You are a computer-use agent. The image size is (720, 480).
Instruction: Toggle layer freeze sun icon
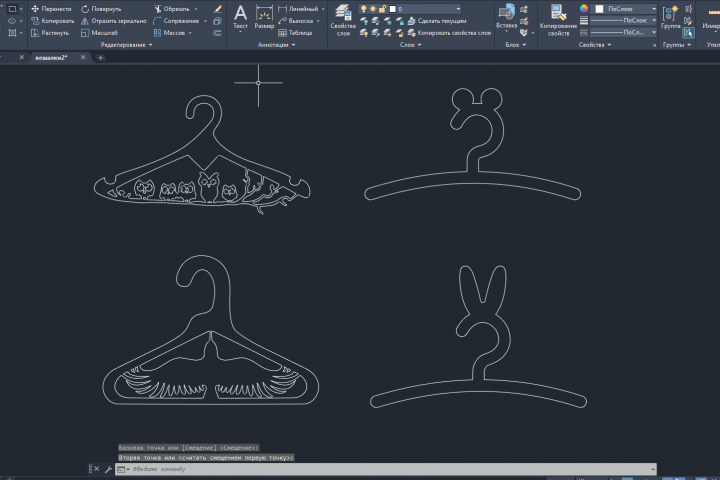pos(373,9)
